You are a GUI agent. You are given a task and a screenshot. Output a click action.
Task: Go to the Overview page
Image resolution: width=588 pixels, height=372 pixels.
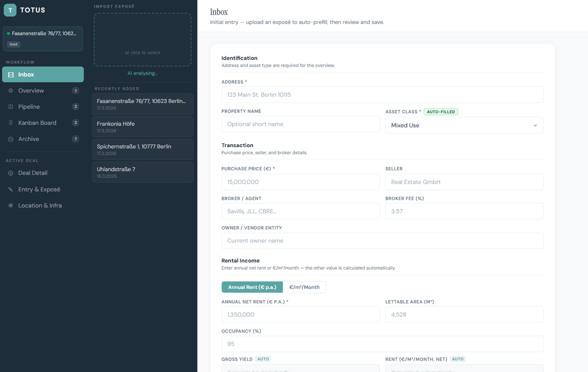(43, 91)
